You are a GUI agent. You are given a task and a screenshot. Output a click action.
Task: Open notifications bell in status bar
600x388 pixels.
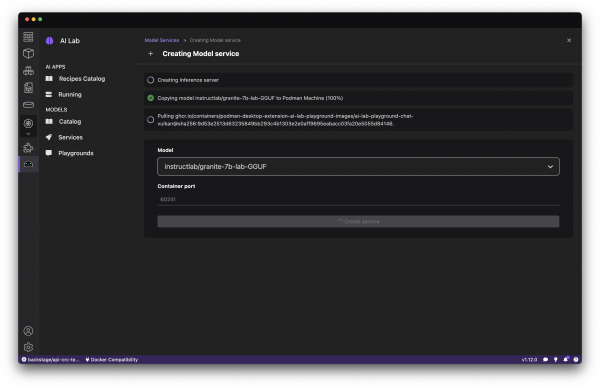tap(566, 359)
